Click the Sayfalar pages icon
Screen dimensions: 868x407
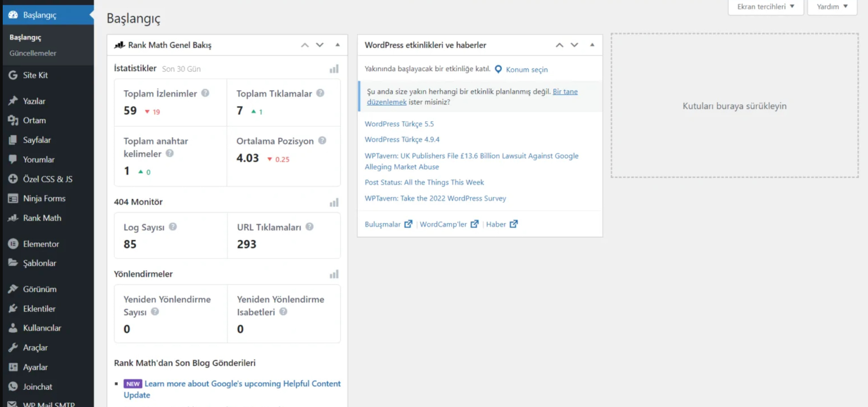(x=13, y=140)
